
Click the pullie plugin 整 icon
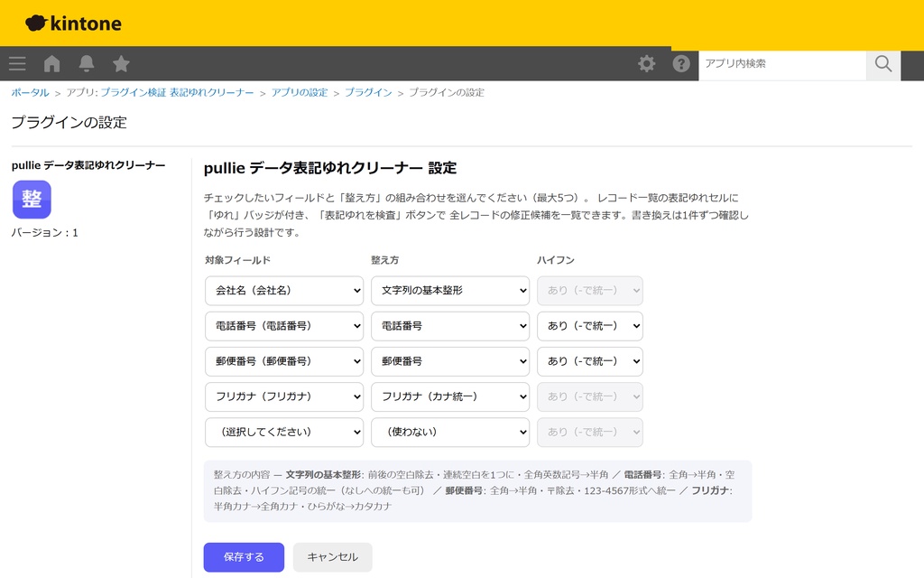(x=32, y=200)
